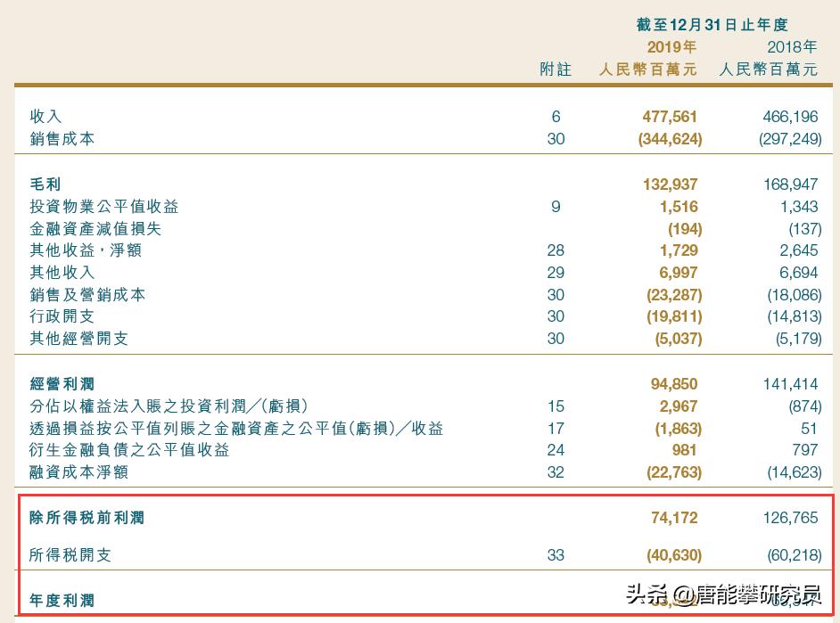Screen dimensions: 840x623
Task: Select the 2019年 column header
Action: point(671,47)
